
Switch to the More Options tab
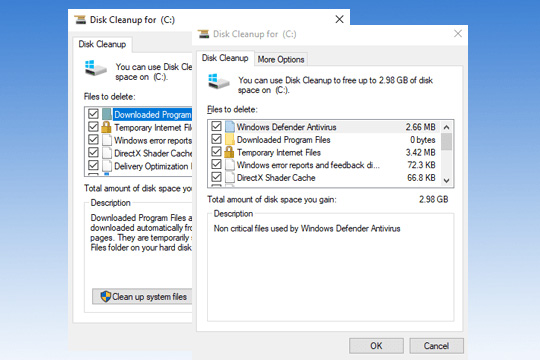tap(281, 59)
